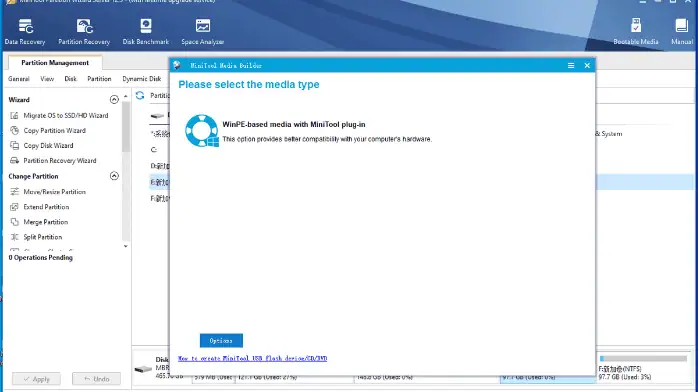The width and height of the screenshot is (698, 392).
Task: Open Data Recovery tool
Action: pyautogui.click(x=25, y=31)
